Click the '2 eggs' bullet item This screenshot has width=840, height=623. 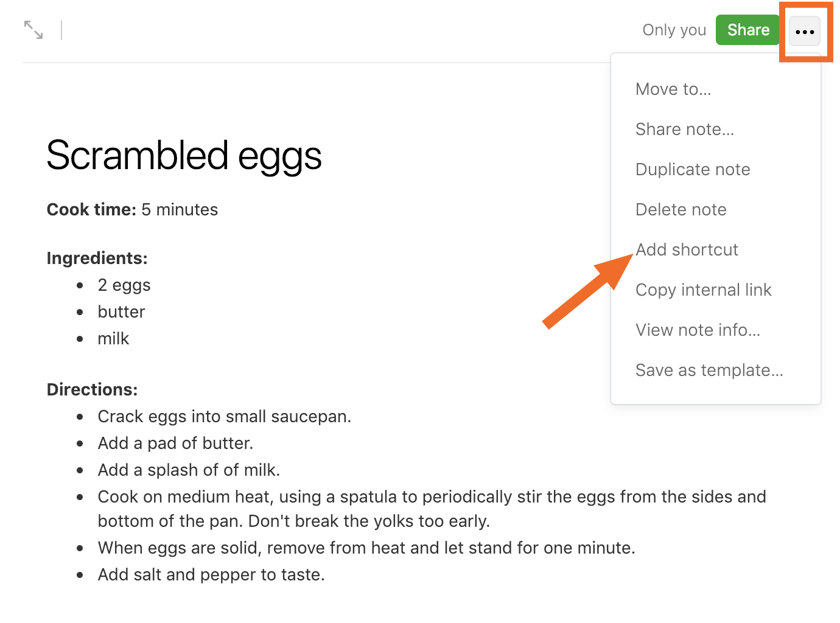(124, 285)
